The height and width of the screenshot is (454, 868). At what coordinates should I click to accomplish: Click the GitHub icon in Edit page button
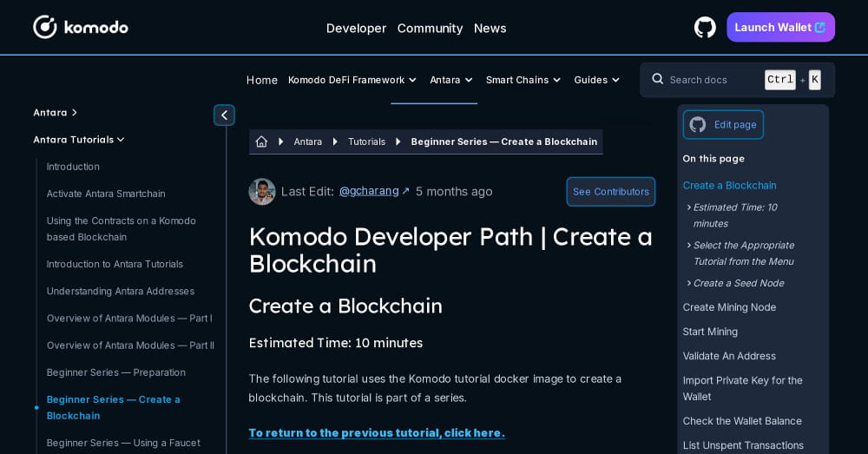point(698,125)
